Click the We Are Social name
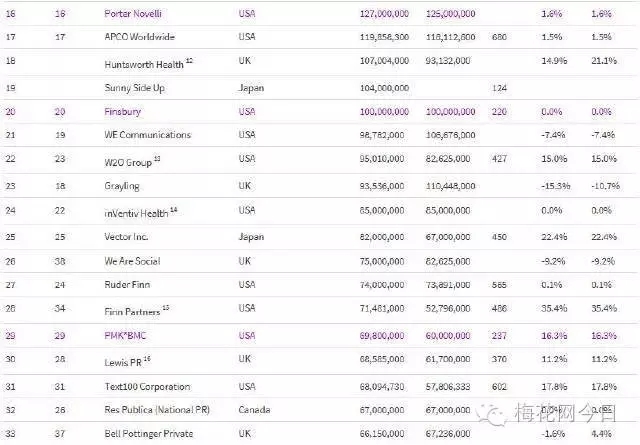Image resolution: width=640 pixels, height=445 pixels. click(133, 258)
